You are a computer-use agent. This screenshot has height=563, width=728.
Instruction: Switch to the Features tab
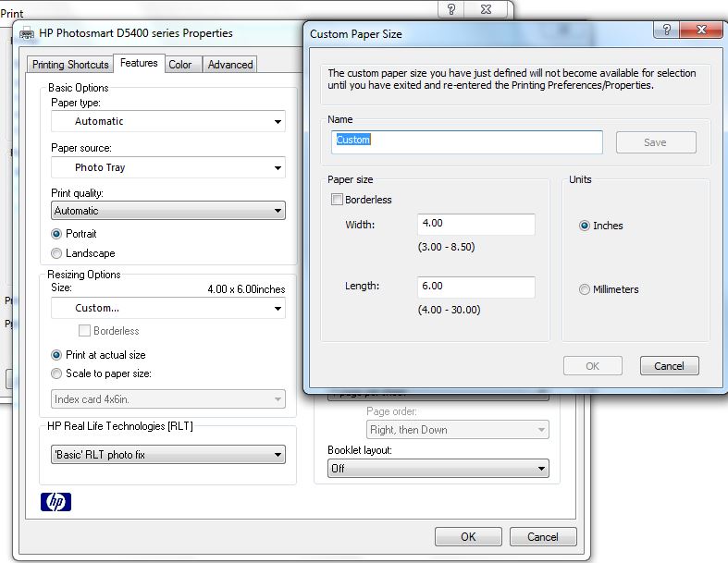click(139, 63)
